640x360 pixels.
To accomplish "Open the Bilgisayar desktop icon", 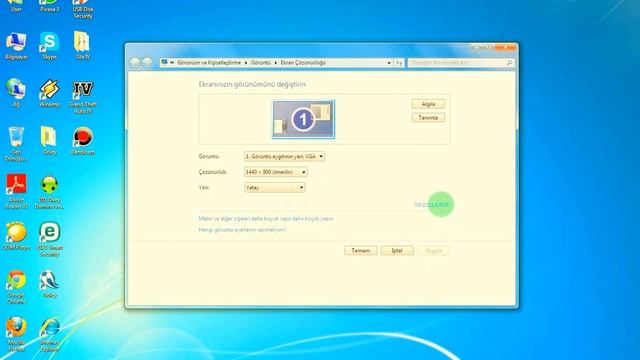I will [16, 47].
